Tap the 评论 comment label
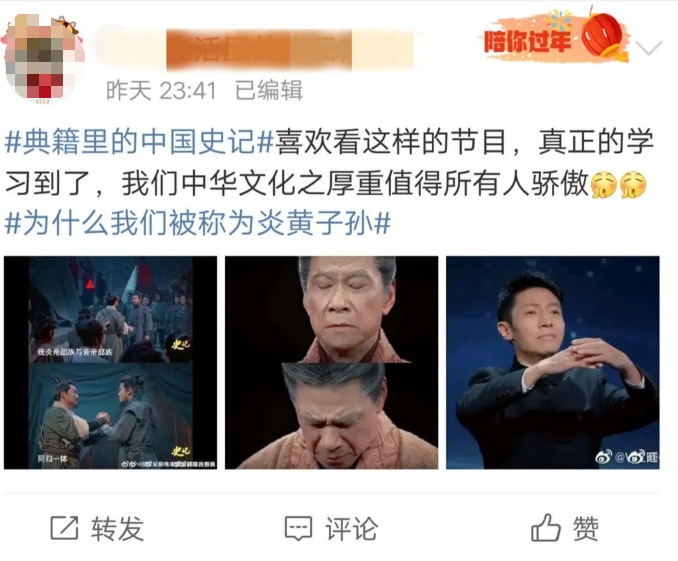 352,529
